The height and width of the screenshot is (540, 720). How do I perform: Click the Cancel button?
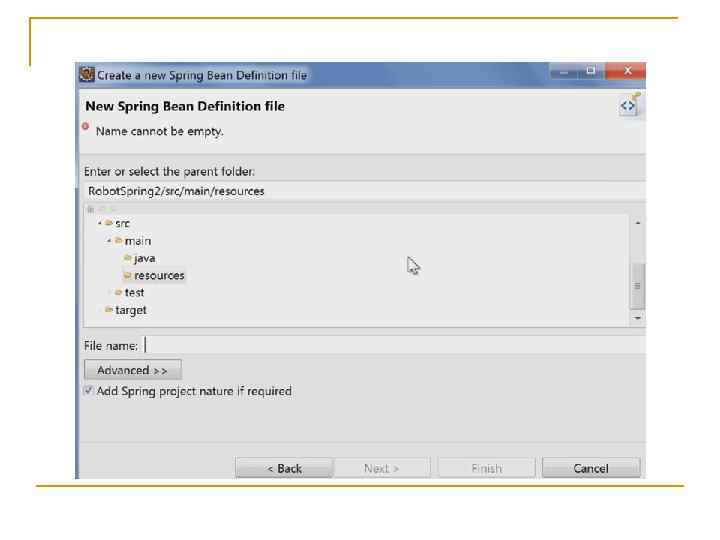[x=591, y=468]
